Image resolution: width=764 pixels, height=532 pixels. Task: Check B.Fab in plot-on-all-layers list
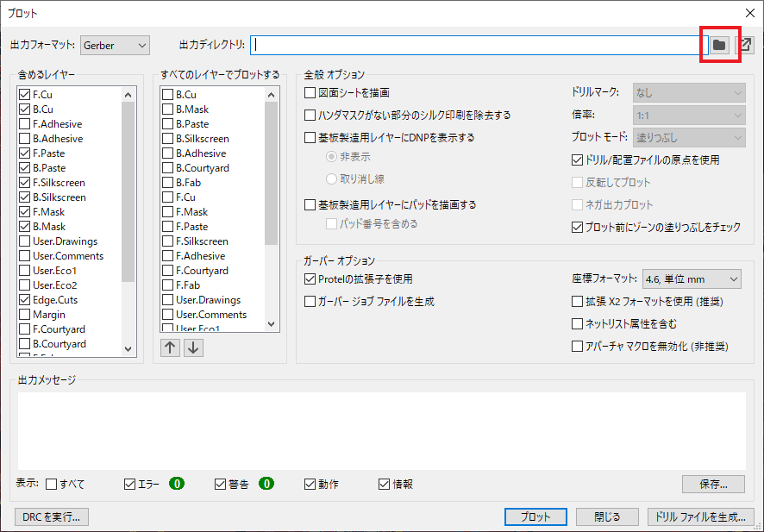pos(167,183)
